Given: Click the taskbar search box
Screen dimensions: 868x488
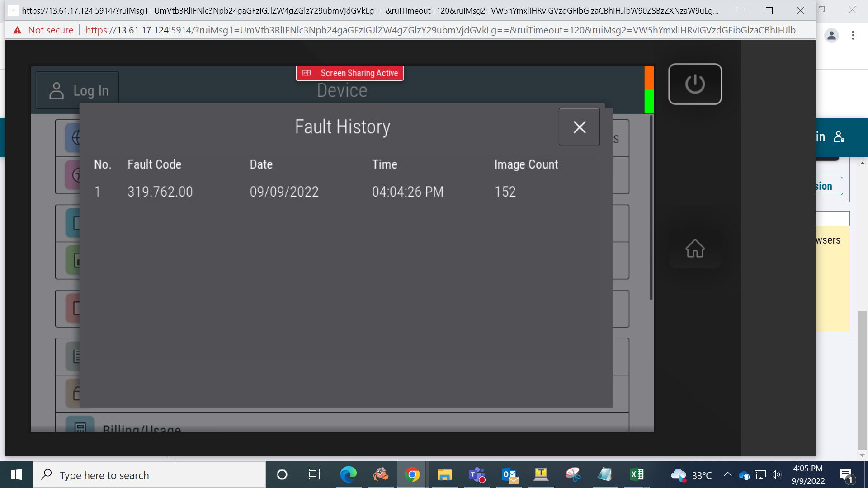Looking at the screenshot, I should (149, 475).
